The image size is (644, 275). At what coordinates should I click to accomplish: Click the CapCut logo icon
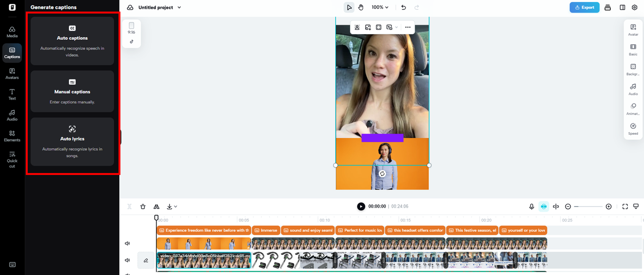pyautogui.click(x=12, y=8)
